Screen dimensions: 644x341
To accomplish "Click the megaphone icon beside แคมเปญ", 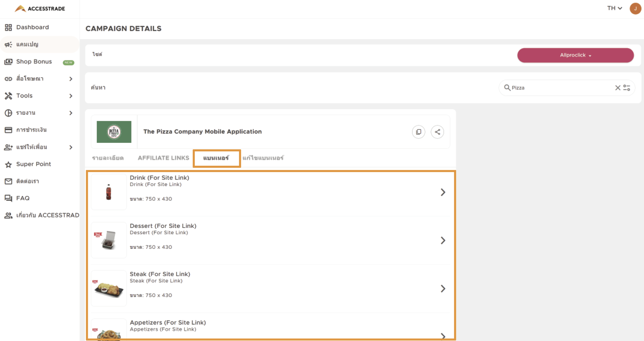I will point(8,44).
